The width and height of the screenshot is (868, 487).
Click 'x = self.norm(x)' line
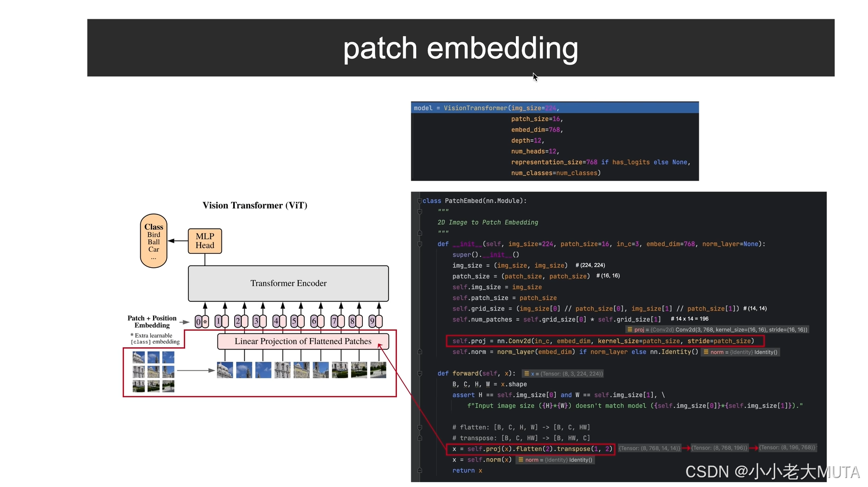coord(482,460)
